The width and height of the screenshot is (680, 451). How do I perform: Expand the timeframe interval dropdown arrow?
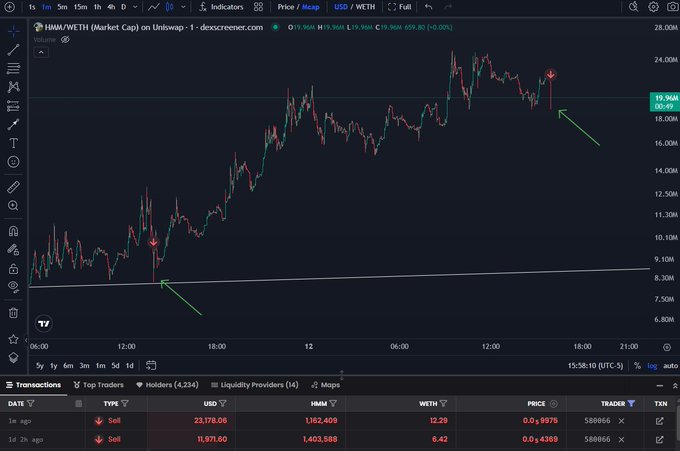point(135,7)
